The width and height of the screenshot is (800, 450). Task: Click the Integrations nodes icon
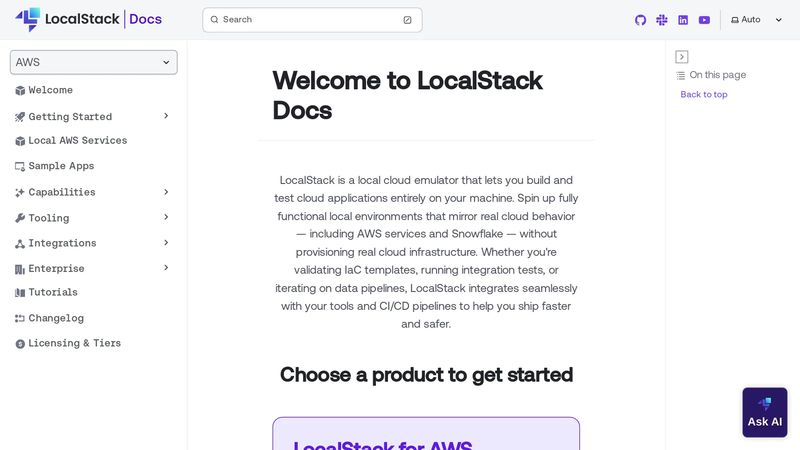pyautogui.click(x=20, y=243)
